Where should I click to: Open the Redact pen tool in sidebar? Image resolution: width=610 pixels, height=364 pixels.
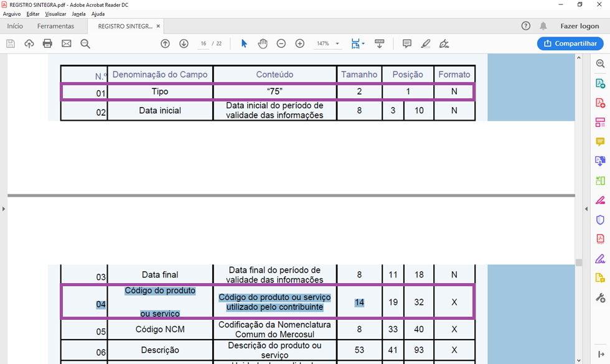(x=600, y=200)
